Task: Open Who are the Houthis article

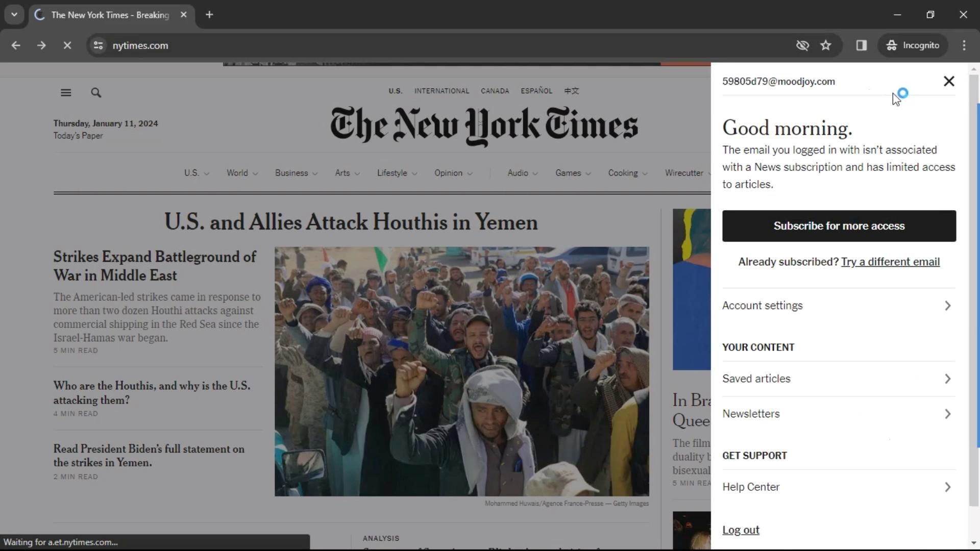Action: [152, 393]
